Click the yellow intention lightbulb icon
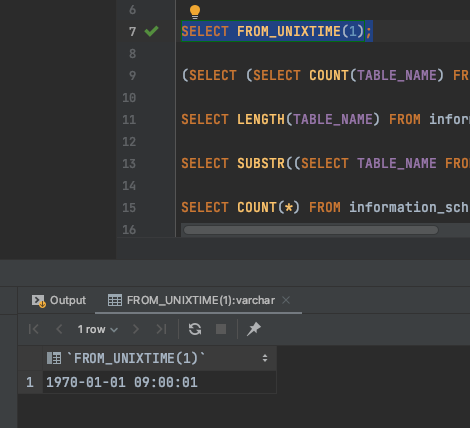 195,12
